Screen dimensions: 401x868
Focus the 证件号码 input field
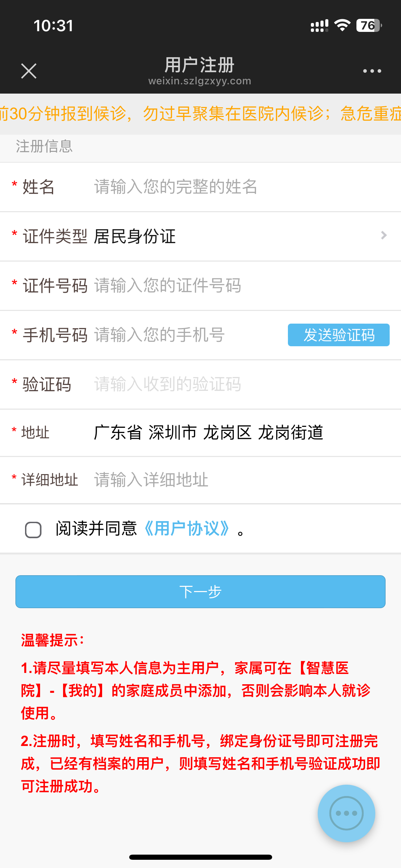[x=240, y=286]
